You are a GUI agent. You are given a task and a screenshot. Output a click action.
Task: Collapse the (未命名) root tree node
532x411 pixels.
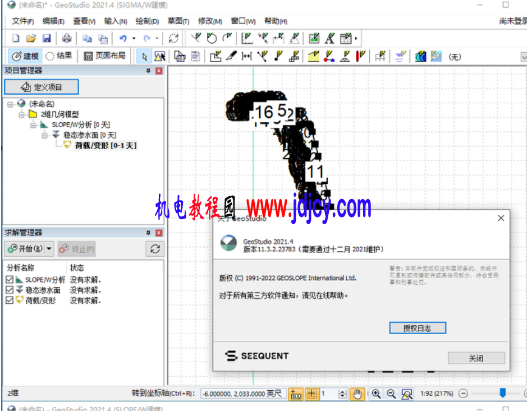[10, 104]
